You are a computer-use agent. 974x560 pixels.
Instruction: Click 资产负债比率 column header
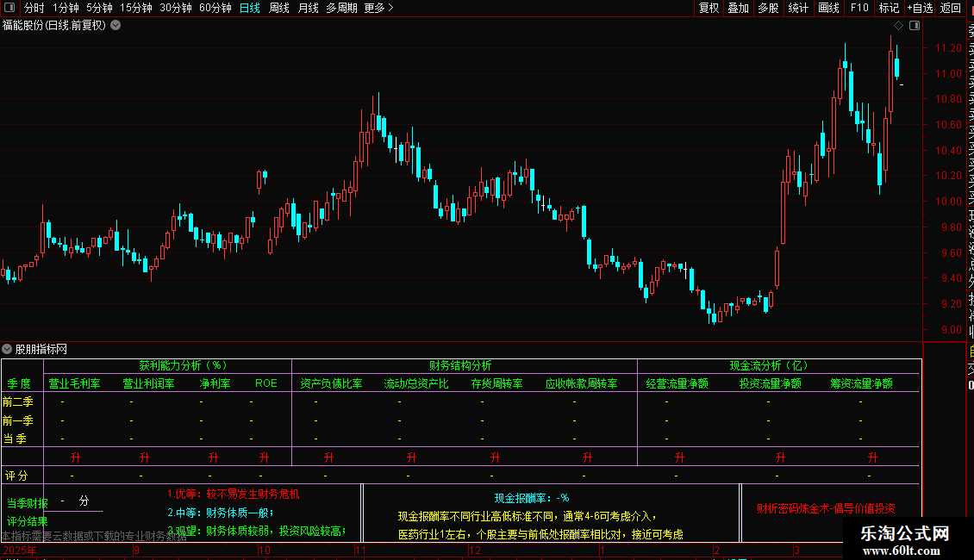click(331, 383)
